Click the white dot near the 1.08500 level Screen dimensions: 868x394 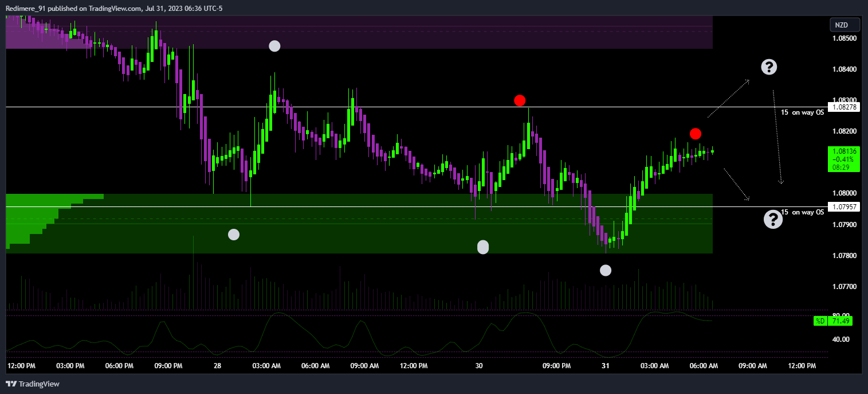click(x=274, y=46)
